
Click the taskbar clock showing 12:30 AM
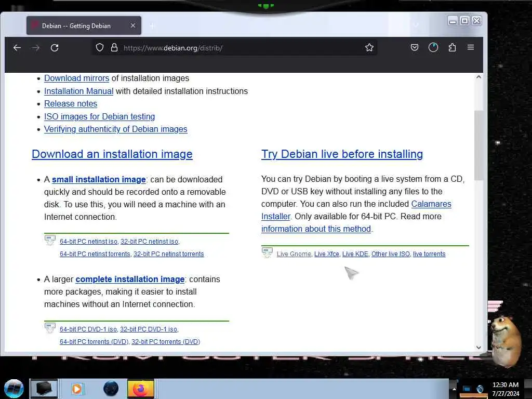point(506,389)
